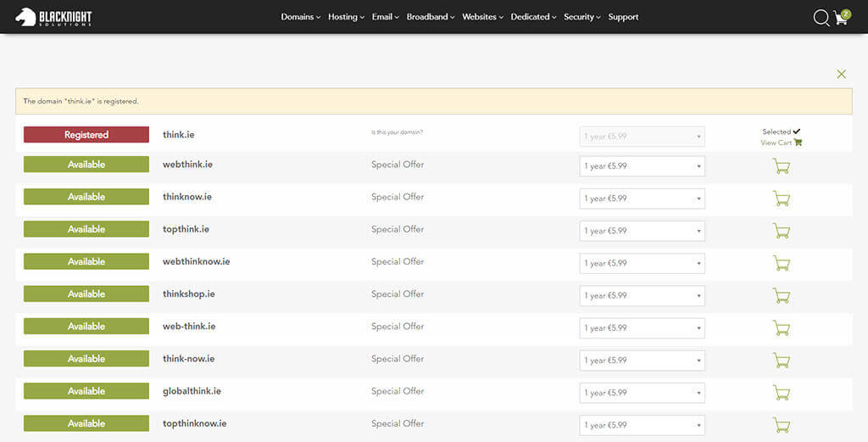
Task: Click the View Cart link
Action: click(780, 143)
